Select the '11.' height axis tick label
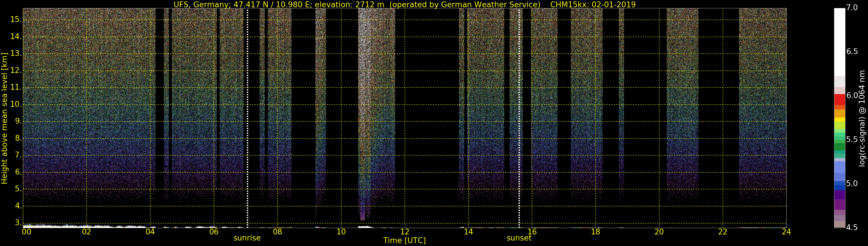Screen dimensions: 868x246 click(16, 87)
